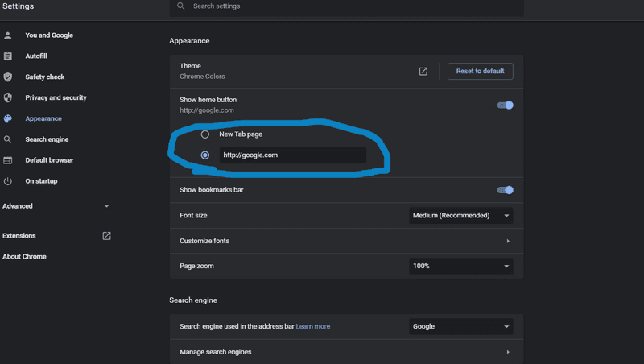The width and height of the screenshot is (644, 364).
Task: Select the New Tab page radio button
Action: point(205,134)
